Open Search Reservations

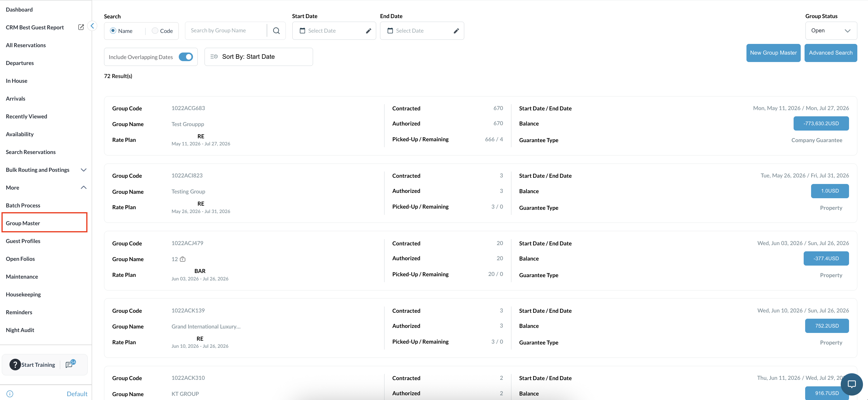pyautogui.click(x=31, y=152)
